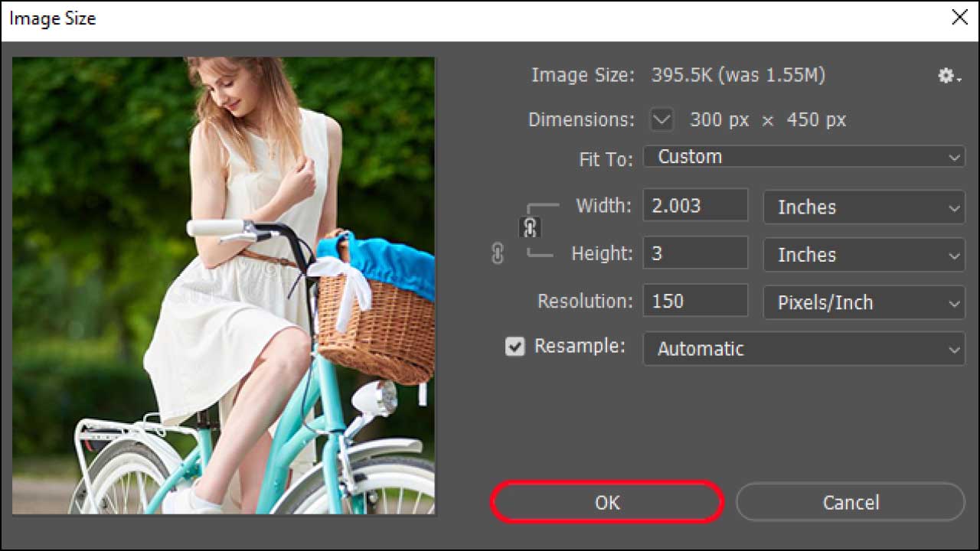Click the Width field showing 2.003
Screen dimensions: 980x551
pos(694,206)
